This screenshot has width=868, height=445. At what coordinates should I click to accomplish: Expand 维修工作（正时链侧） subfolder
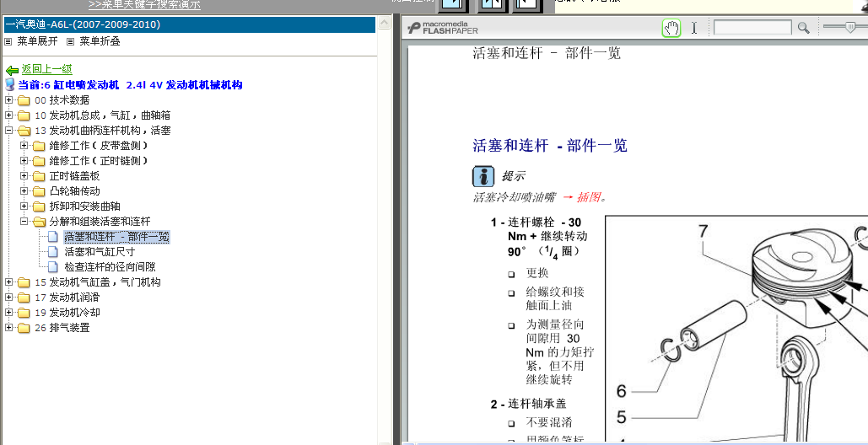pos(24,160)
